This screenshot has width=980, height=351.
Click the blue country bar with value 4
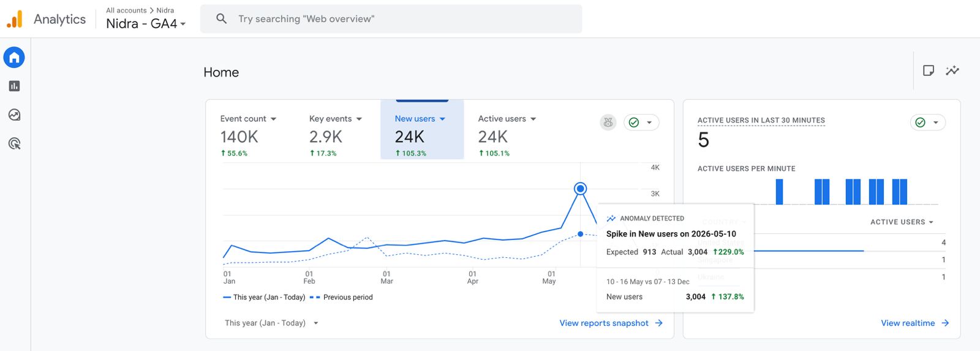(809, 251)
